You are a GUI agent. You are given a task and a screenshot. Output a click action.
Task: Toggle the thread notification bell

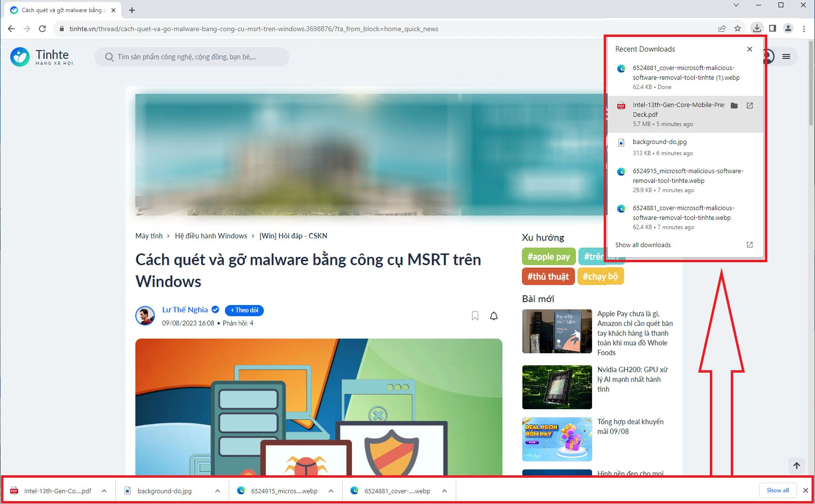click(493, 316)
